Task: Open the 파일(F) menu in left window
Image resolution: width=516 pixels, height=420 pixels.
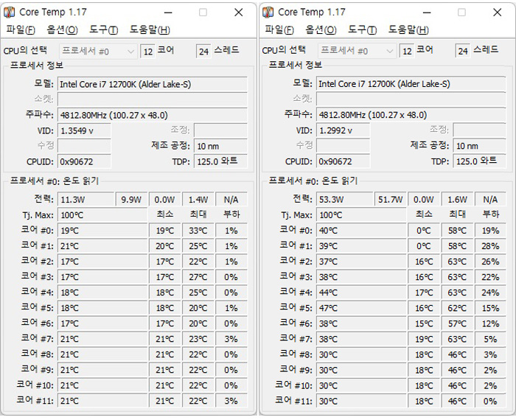Action: [x=21, y=29]
